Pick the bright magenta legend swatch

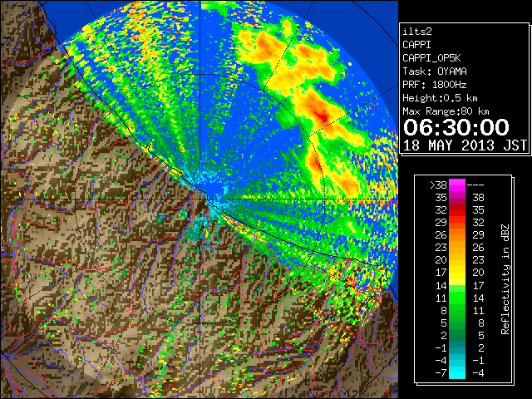point(457,185)
